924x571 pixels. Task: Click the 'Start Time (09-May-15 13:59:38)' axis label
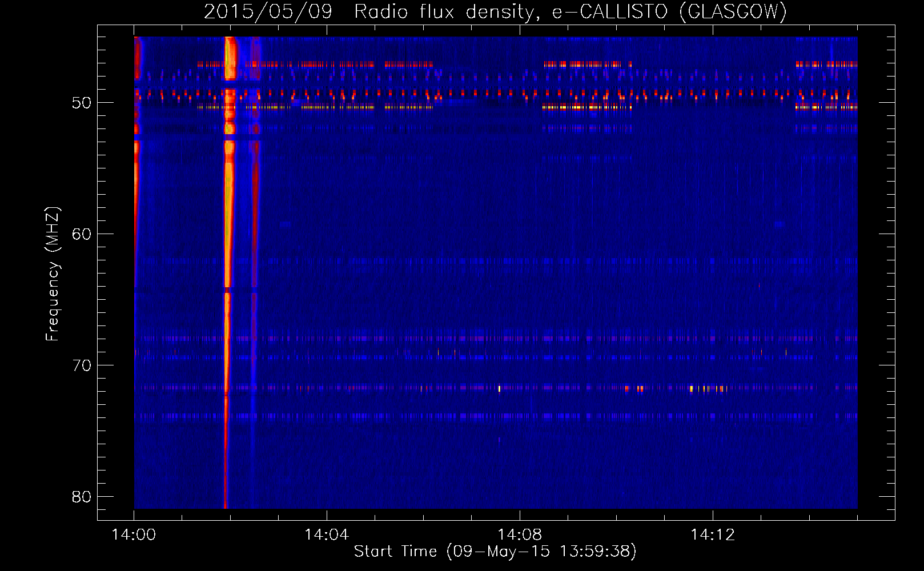coord(495,552)
